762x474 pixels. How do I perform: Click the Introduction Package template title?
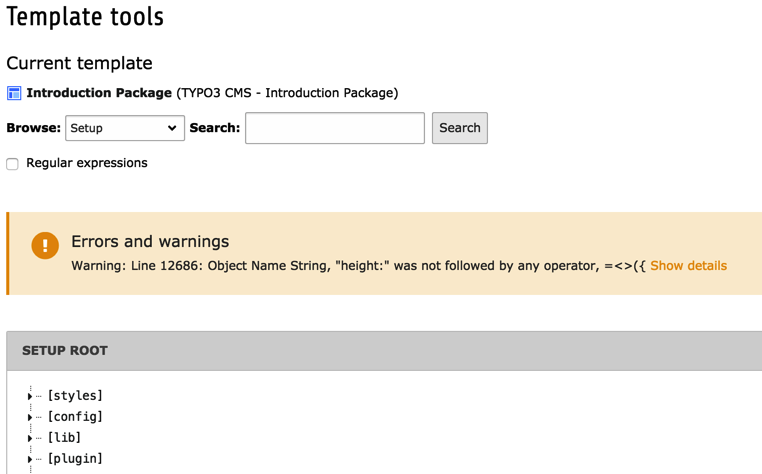click(99, 93)
